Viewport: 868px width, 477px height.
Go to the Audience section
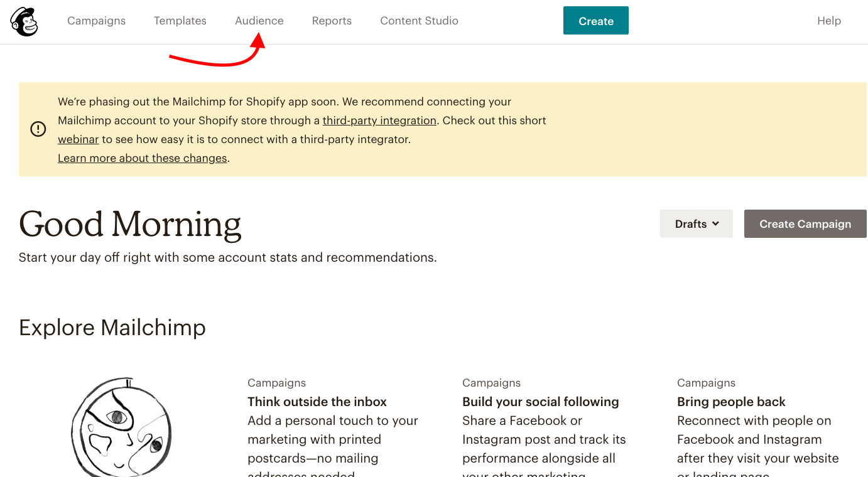pos(259,21)
